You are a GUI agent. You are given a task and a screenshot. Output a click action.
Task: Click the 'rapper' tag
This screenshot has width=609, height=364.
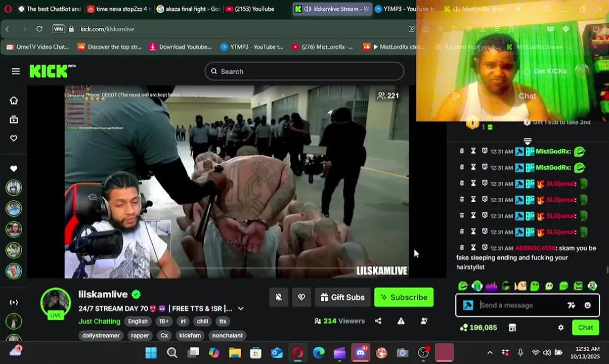coord(140,335)
